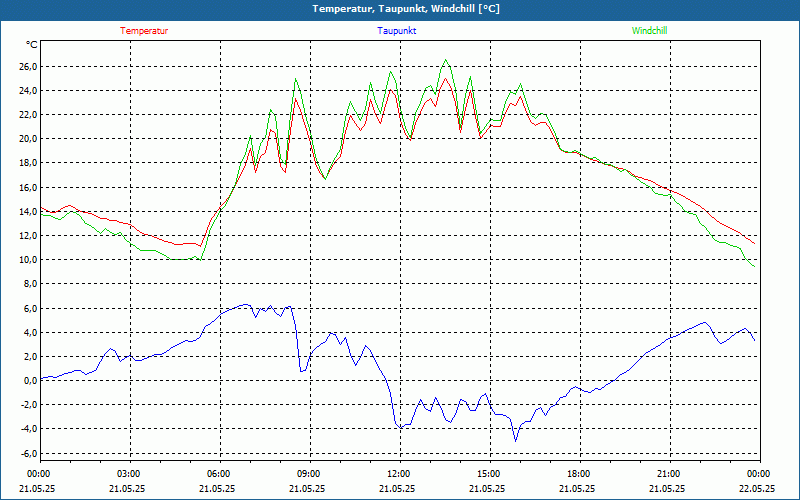The width and height of the screenshot is (800, 500).
Task: Click the -4,0 y-axis value
Action: 29,429
